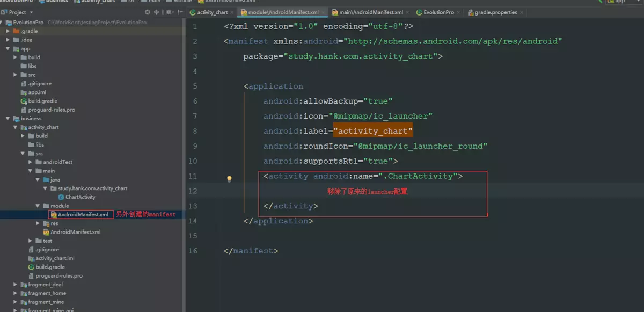This screenshot has width=644, height=312.
Task: Expand the .idea folder
Action: (8, 40)
